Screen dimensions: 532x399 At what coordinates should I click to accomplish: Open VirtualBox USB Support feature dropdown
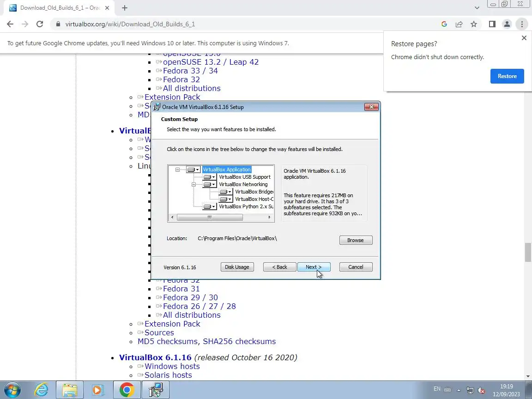(209, 177)
